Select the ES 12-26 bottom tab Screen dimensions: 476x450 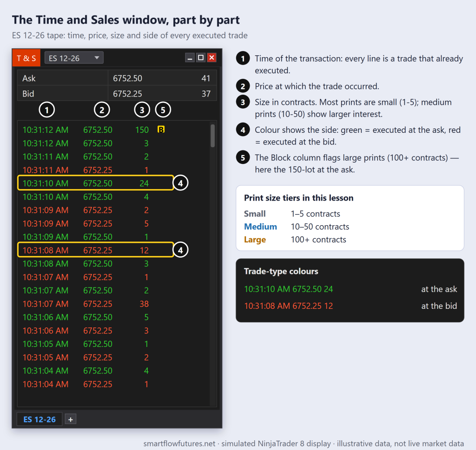click(40, 419)
